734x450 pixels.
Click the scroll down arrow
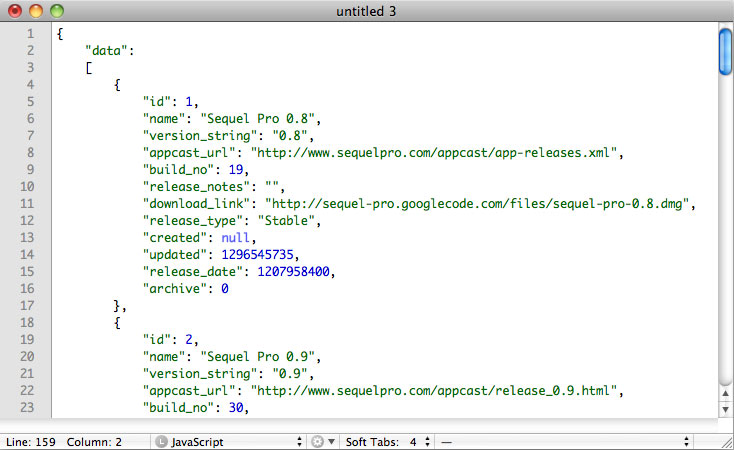[725, 409]
